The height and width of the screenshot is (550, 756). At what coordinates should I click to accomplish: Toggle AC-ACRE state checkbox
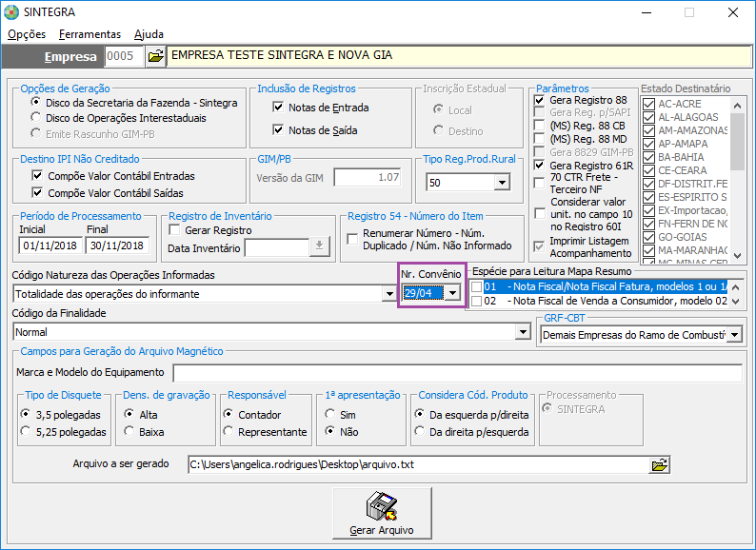coord(649,104)
